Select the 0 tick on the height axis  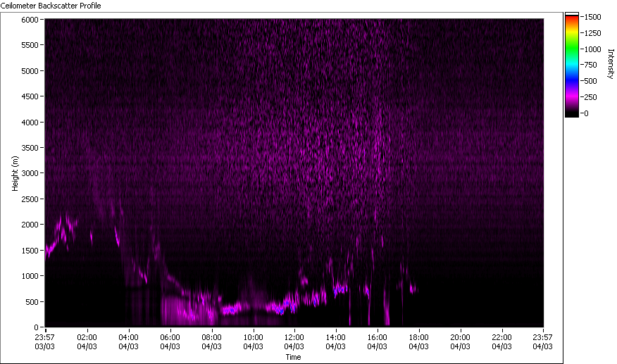36,327
